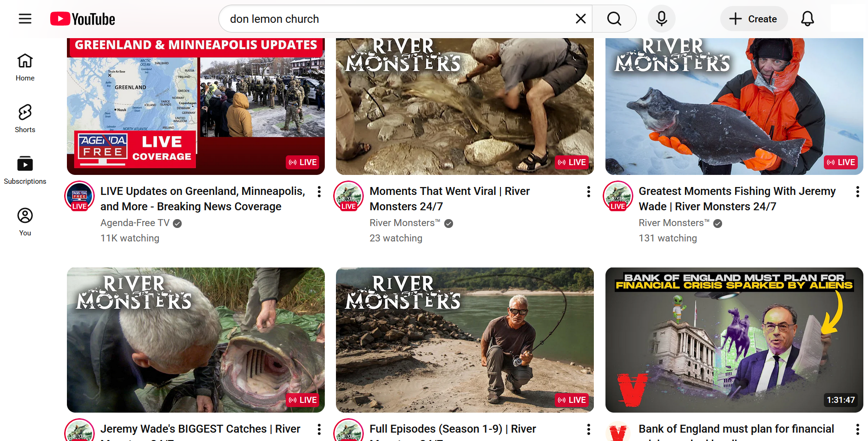Viewport: 868px width, 441px height.
Task: Visit River Monsters channel under Moments That Went Viral
Action: point(405,223)
